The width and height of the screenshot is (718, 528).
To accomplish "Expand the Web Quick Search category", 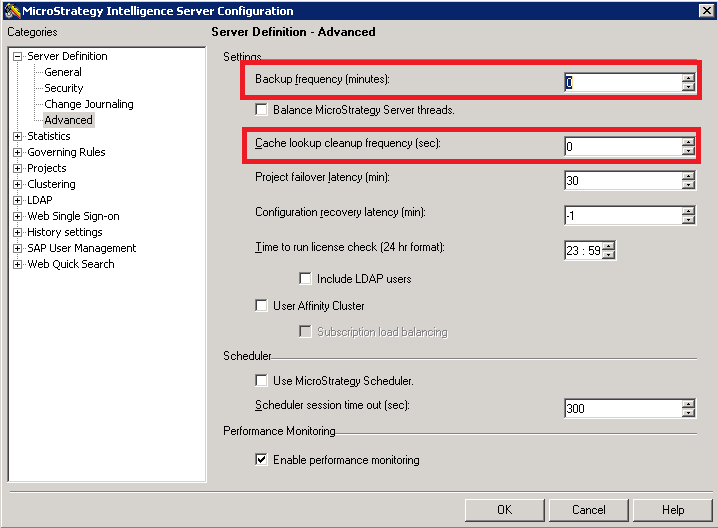I will [x=17, y=265].
